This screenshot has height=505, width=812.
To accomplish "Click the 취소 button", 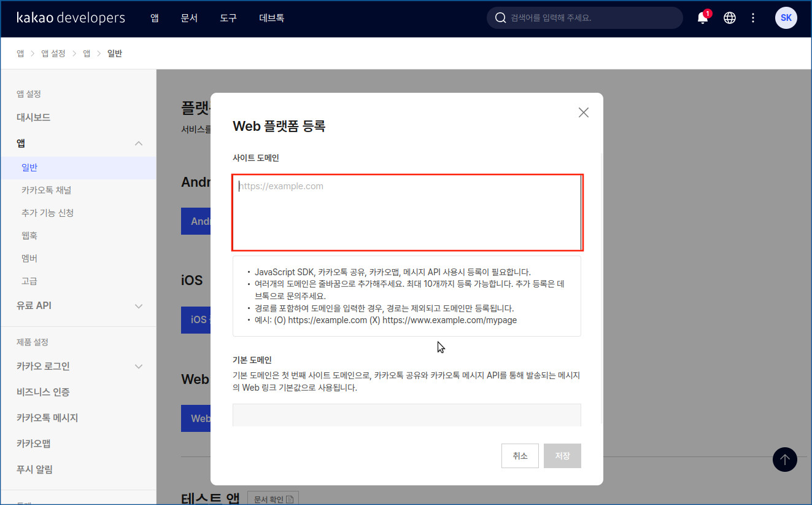I will (x=520, y=456).
